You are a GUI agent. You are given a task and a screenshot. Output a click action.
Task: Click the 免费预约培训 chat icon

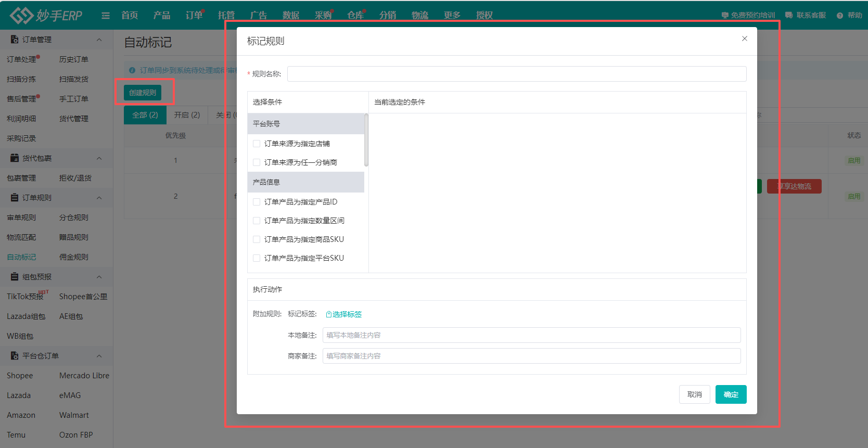[725, 16]
